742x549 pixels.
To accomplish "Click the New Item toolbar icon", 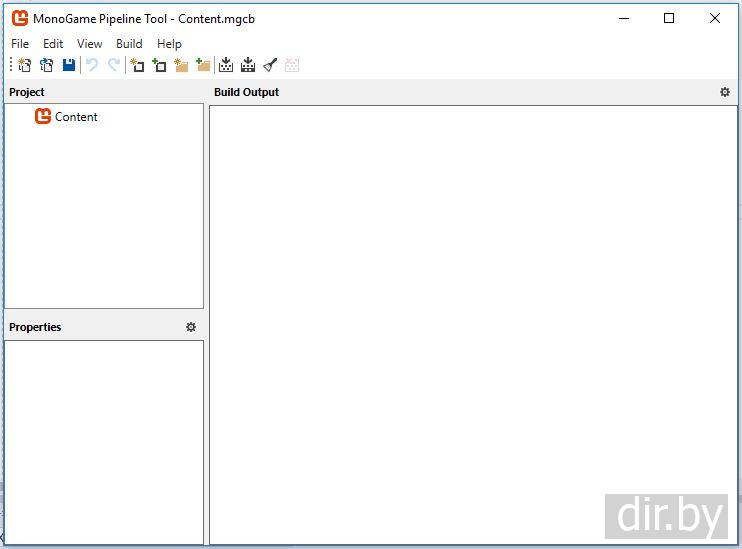I will 137,65.
